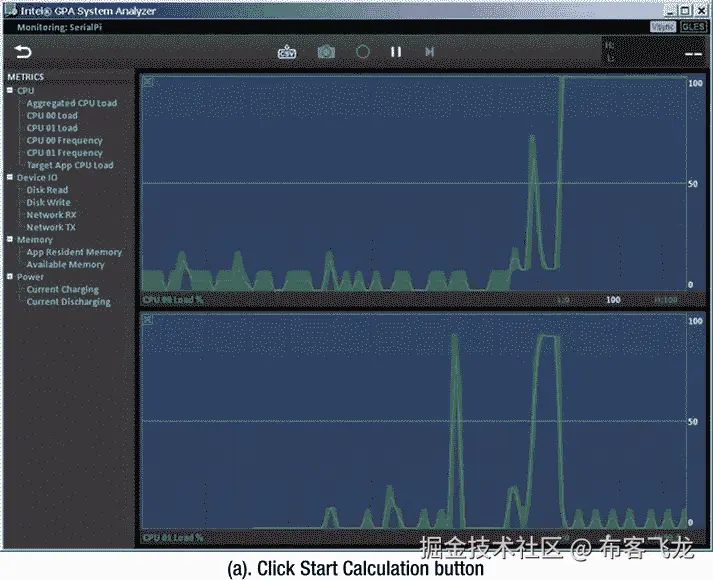The image size is (713, 580).
Task: Collapse the Device IO group
Action: pos(10,177)
